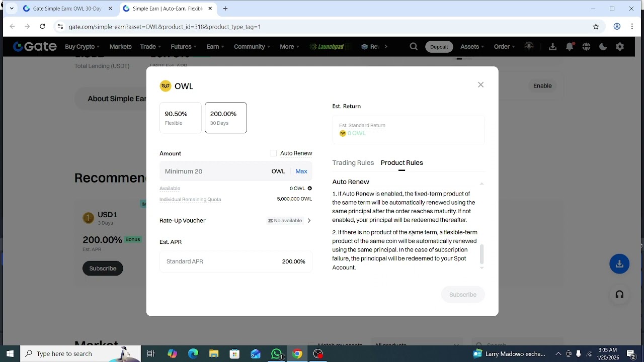Click Max amount link
The width and height of the screenshot is (644, 362).
[301, 171]
